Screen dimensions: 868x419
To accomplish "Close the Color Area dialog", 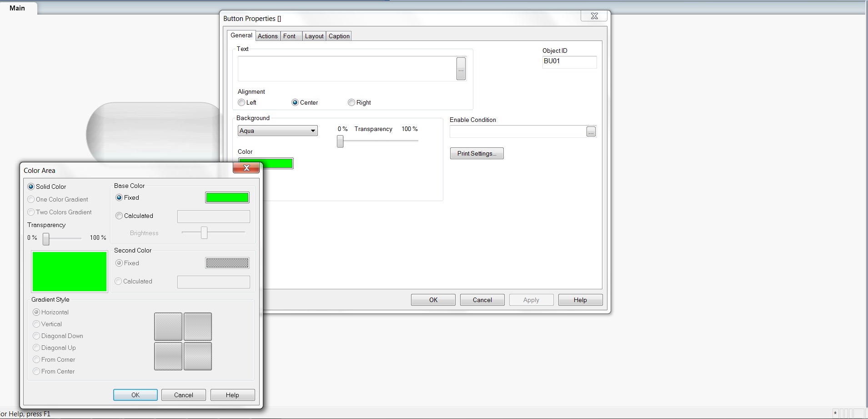I will [246, 168].
